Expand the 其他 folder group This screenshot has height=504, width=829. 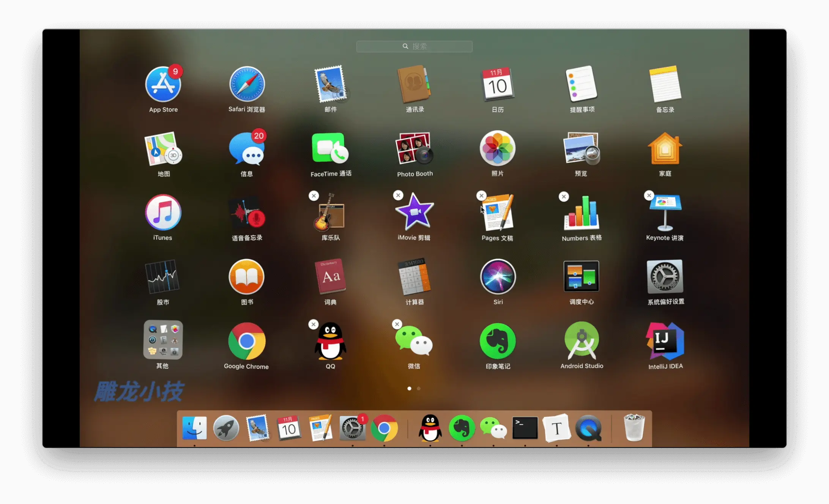(x=163, y=340)
